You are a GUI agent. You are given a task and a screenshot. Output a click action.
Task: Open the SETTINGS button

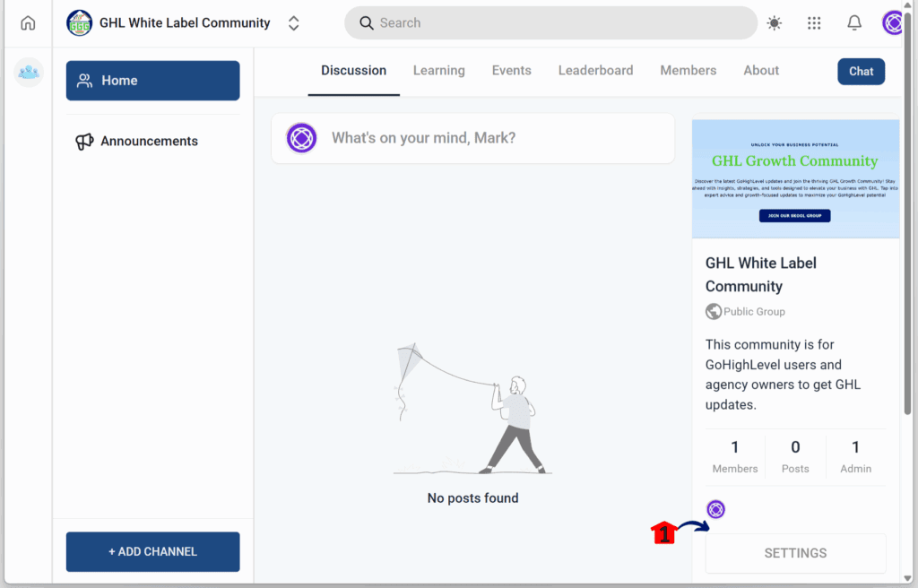click(x=796, y=553)
